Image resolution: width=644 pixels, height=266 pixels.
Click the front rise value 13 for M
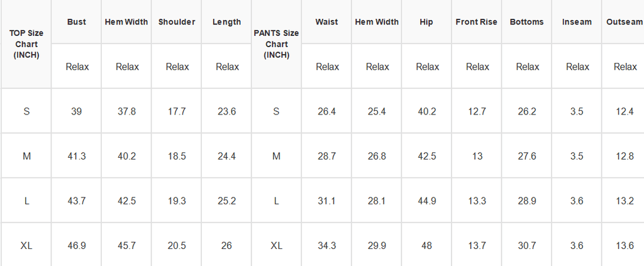(x=477, y=156)
